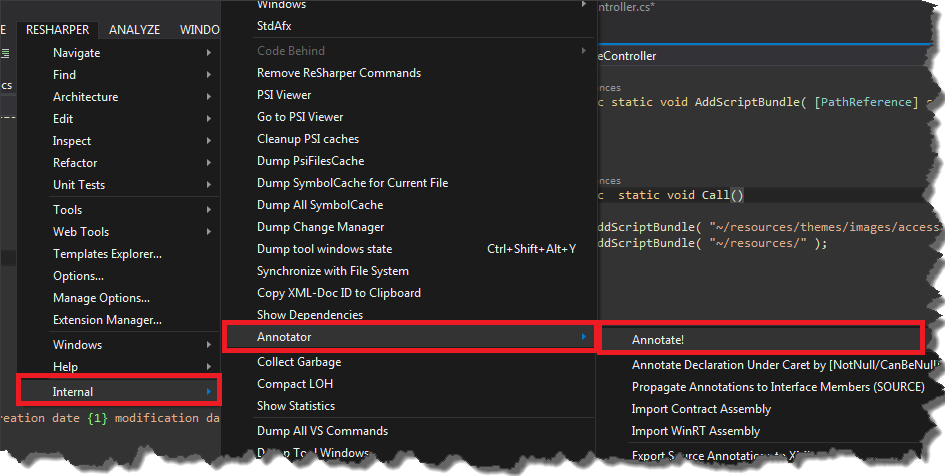Open the Help submenu
This screenshot has height=476, width=945.
click(118, 366)
